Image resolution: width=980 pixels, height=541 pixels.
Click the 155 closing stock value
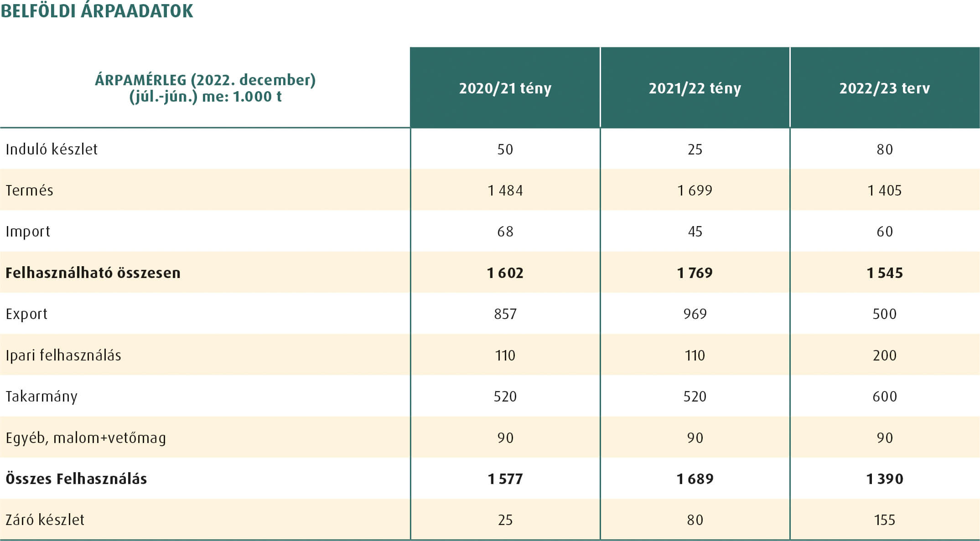[884, 520]
